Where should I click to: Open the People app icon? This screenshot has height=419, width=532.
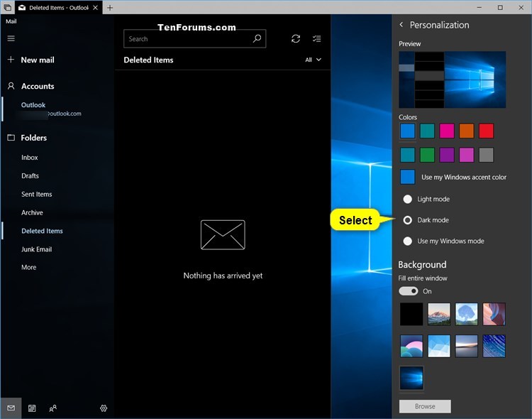(x=53, y=408)
